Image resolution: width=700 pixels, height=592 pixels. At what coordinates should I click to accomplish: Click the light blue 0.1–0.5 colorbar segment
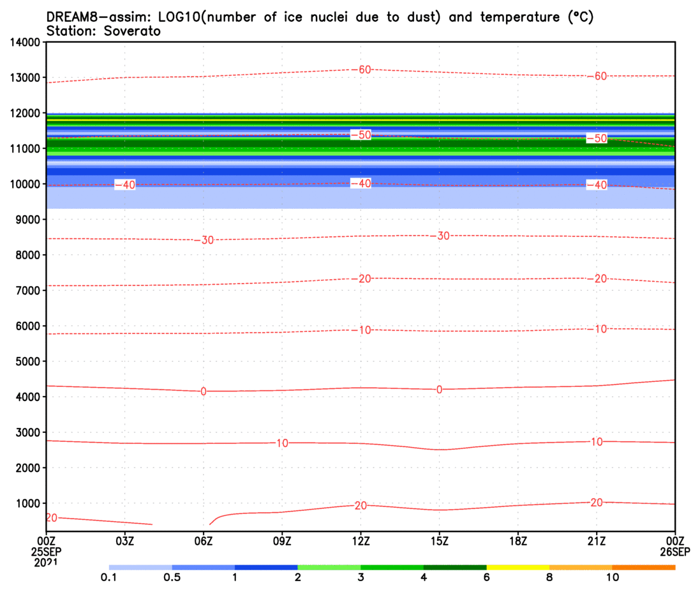pyautogui.click(x=140, y=568)
